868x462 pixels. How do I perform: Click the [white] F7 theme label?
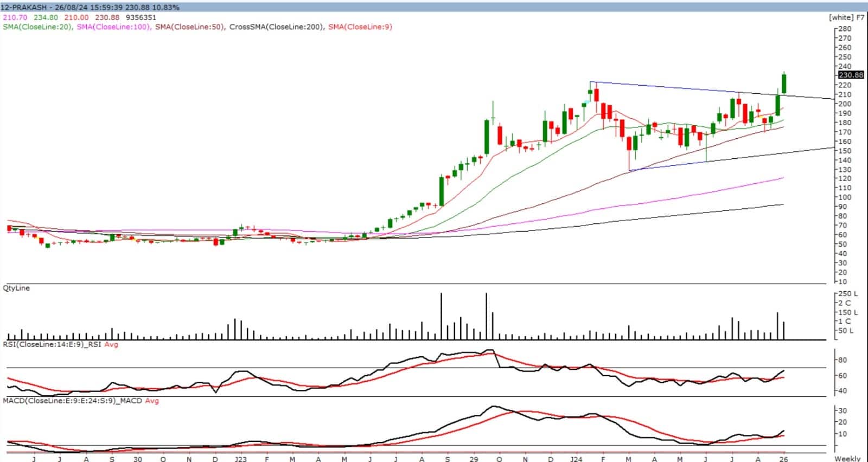coord(846,17)
